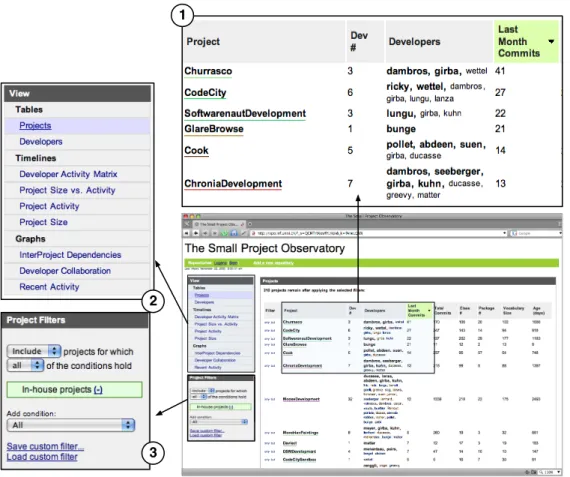Open the Include dropdown in enlarged Project Filters
Screen dimensions: 570x477
33,351
